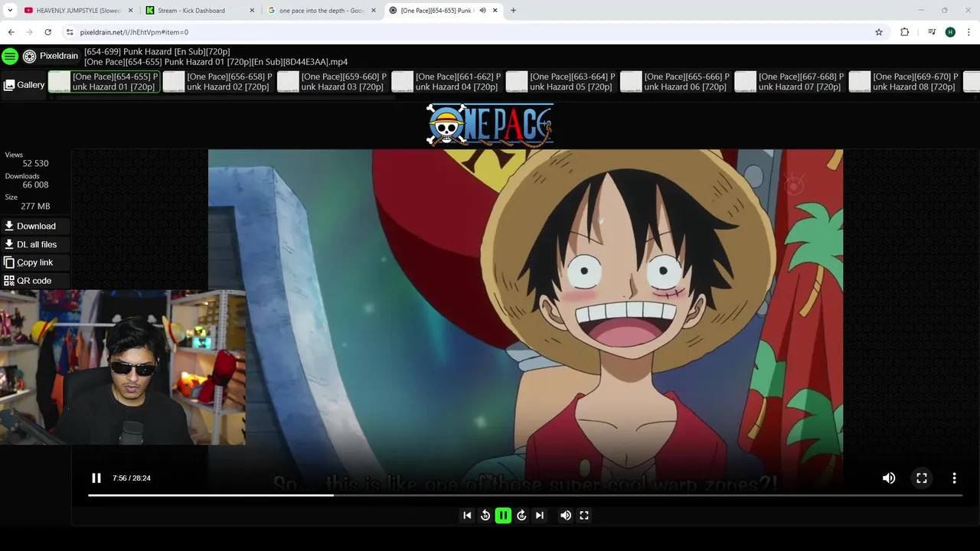This screenshot has width=980, height=551.
Task: Mute the One Pace tab audio icon
Action: coord(483,11)
